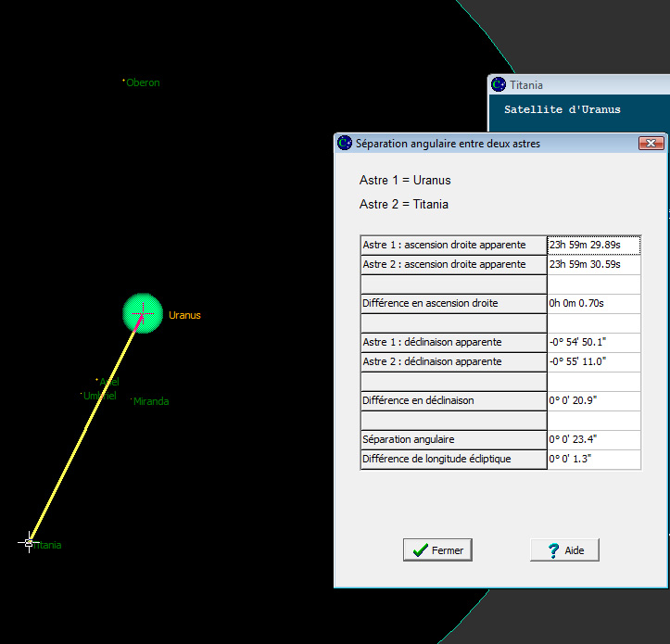670x644 pixels.
Task: Select the declination value -0° 55' 11.0"
Action: [x=594, y=361]
